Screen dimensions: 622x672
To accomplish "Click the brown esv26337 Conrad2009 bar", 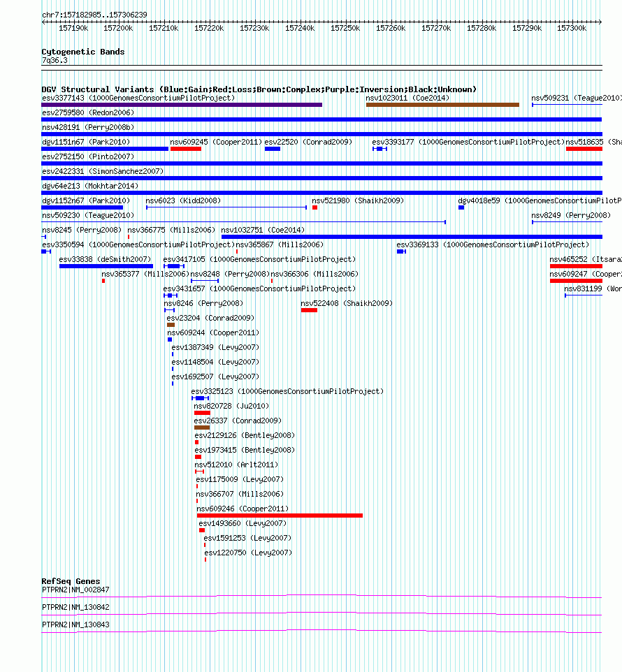I will (202, 428).
